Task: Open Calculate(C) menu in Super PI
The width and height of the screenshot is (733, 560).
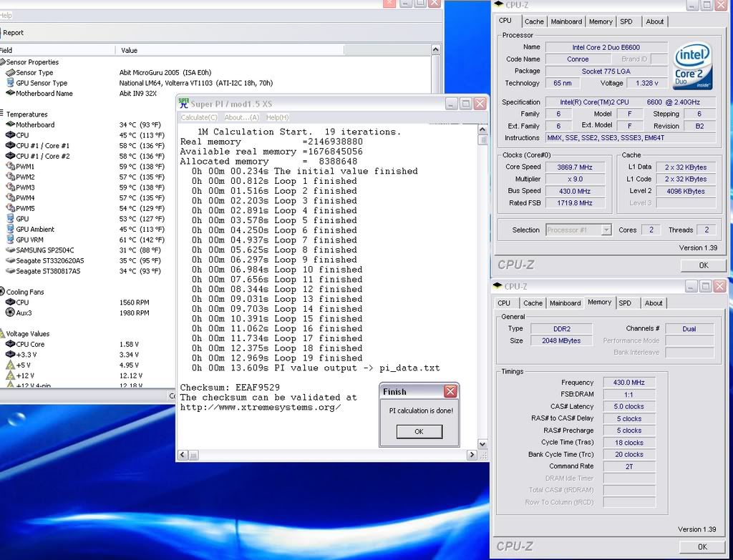Action: pyautogui.click(x=199, y=117)
